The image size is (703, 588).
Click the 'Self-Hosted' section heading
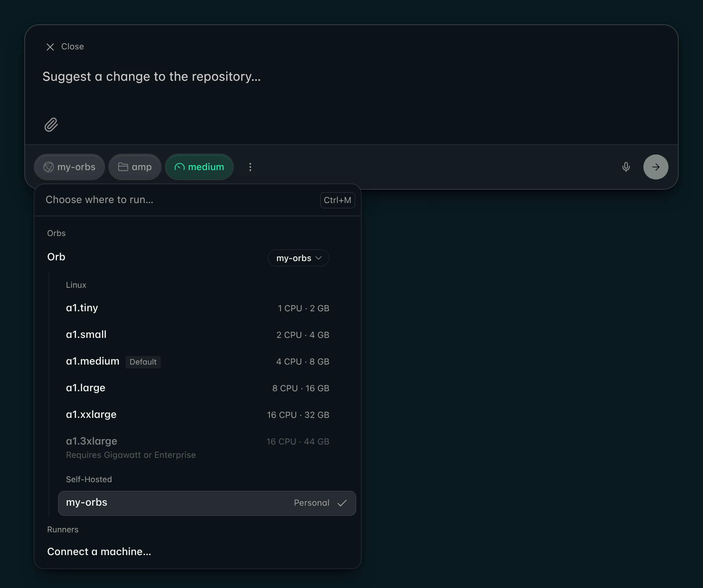pyautogui.click(x=89, y=479)
